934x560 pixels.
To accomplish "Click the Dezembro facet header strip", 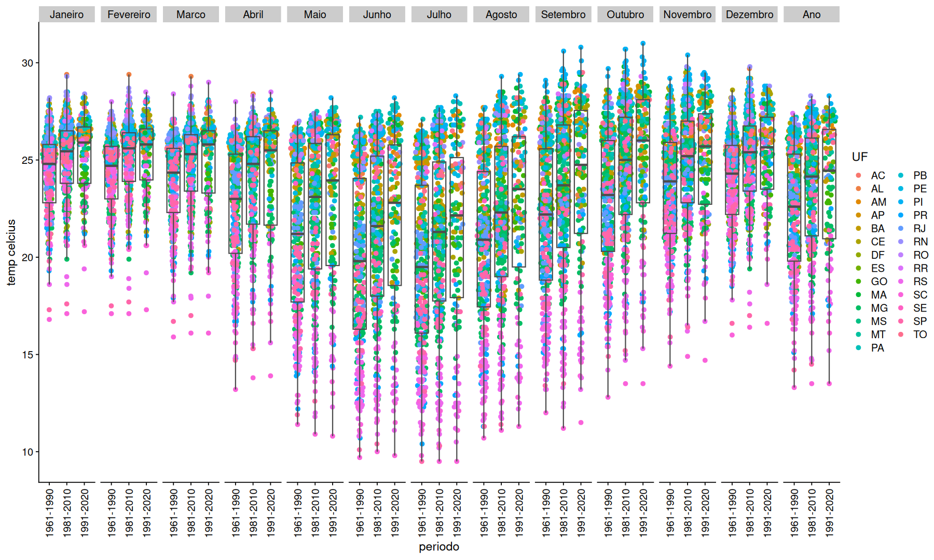I will (749, 15).
